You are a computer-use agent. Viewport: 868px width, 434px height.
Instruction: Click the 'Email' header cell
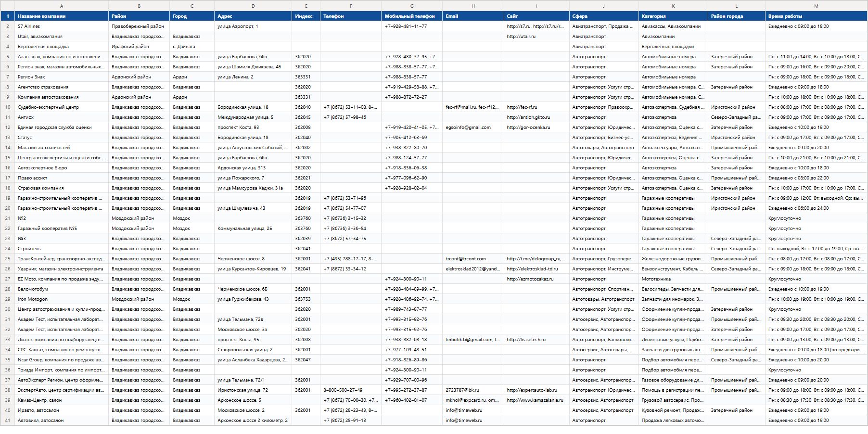click(x=473, y=16)
